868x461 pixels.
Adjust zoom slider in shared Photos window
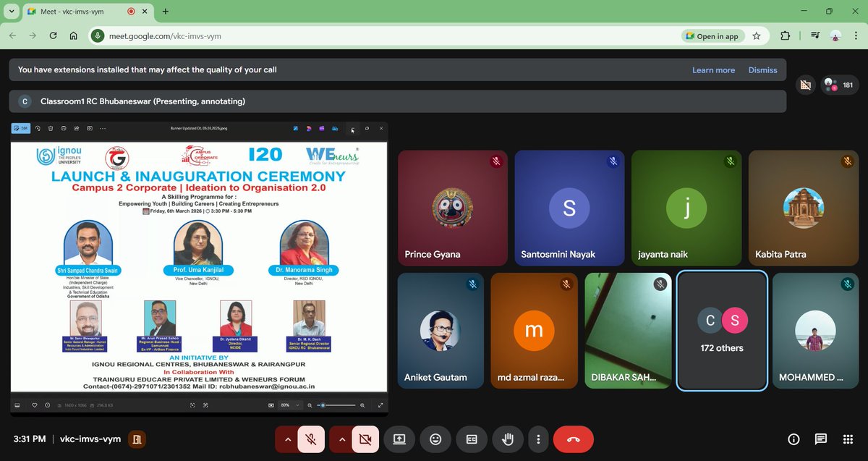click(x=338, y=405)
